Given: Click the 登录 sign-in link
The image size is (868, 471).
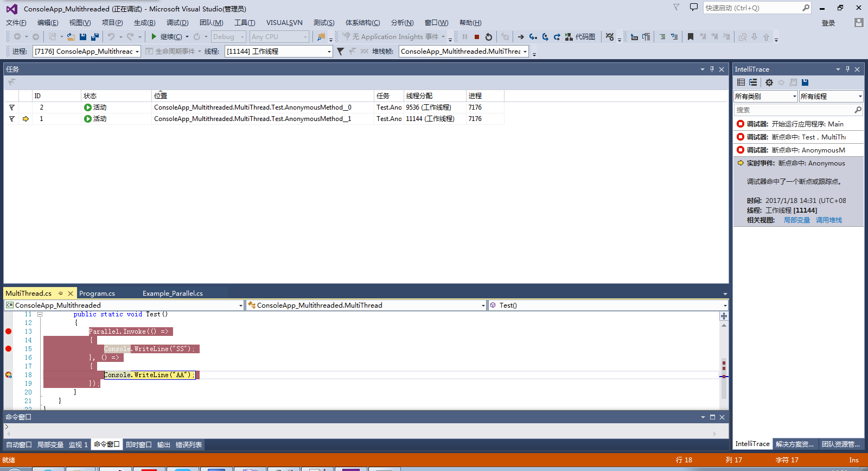Looking at the screenshot, I should (828, 23).
